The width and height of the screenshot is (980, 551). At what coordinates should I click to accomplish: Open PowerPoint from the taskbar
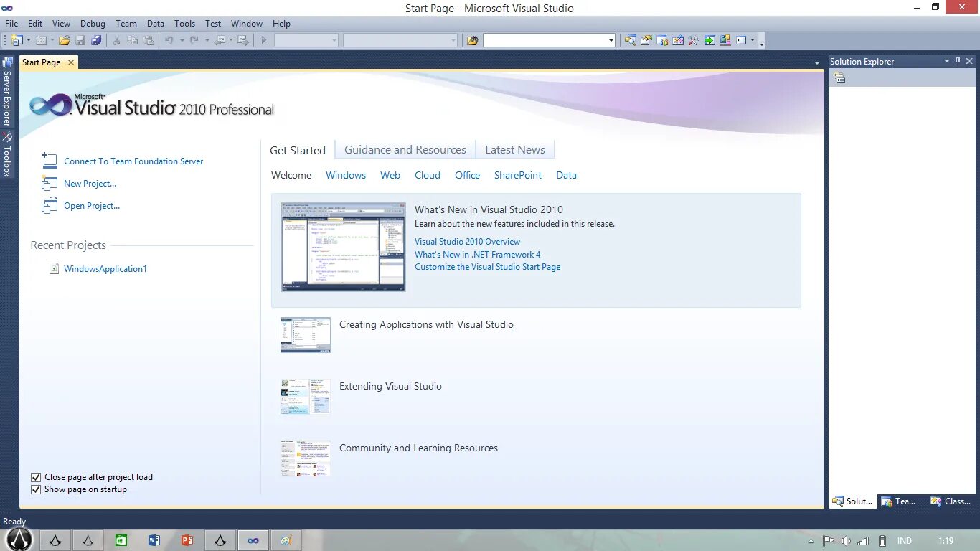[187, 540]
